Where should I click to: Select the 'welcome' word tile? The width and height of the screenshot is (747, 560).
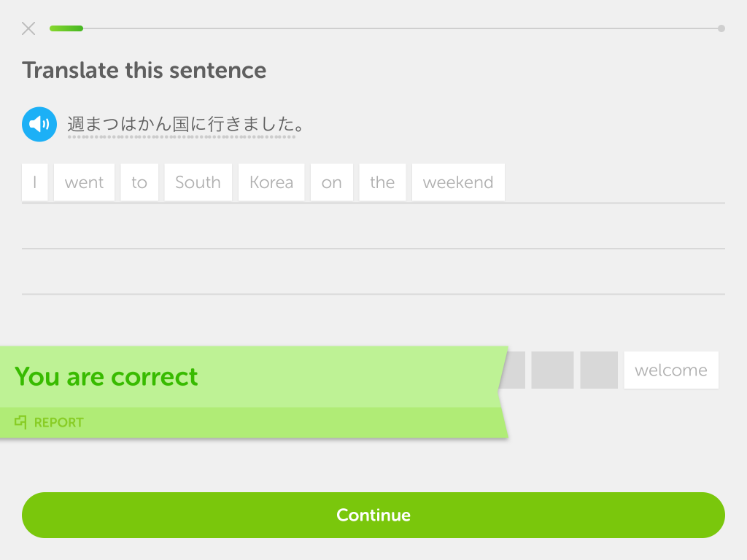pyautogui.click(x=671, y=370)
